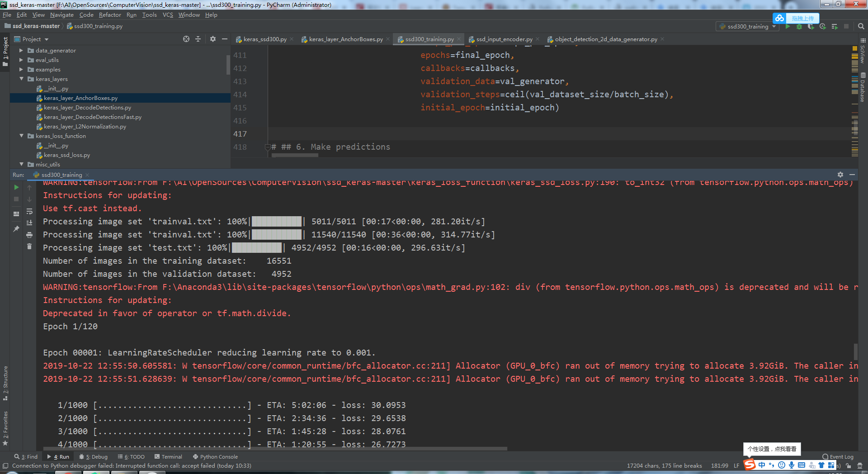Open the Find tool window
868x474 pixels.
(26, 457)
